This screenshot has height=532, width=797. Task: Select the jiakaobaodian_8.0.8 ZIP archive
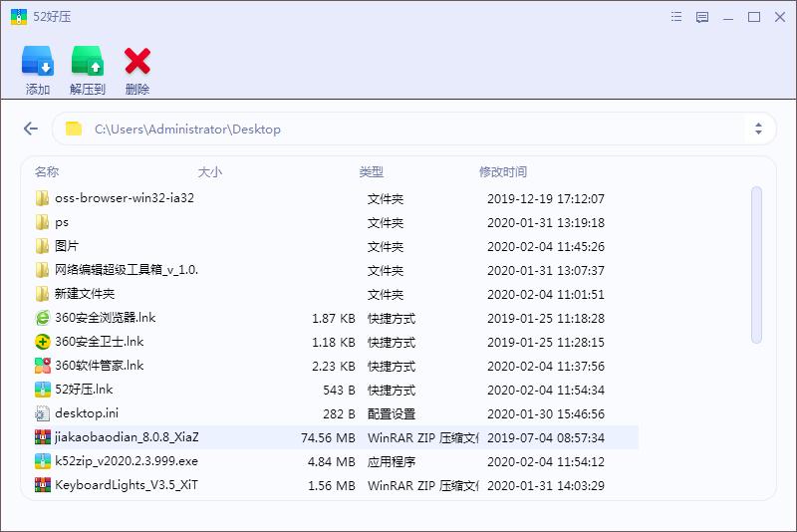127,437
